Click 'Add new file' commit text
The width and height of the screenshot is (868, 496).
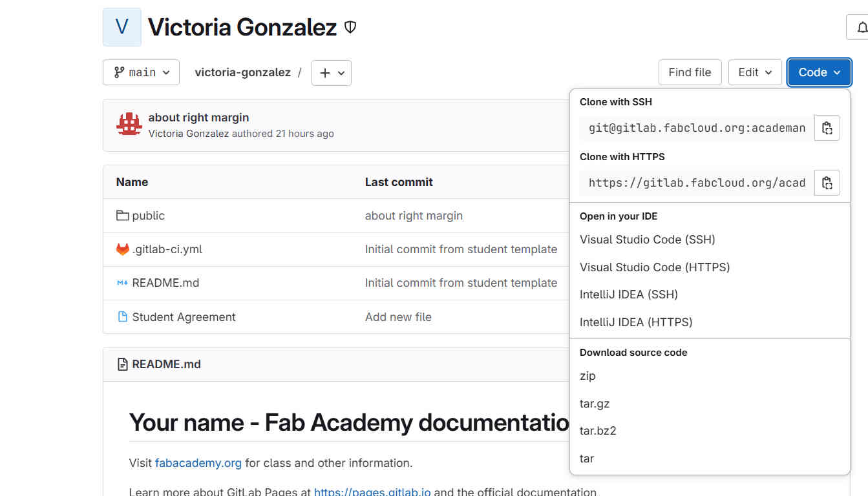(398, 317)
